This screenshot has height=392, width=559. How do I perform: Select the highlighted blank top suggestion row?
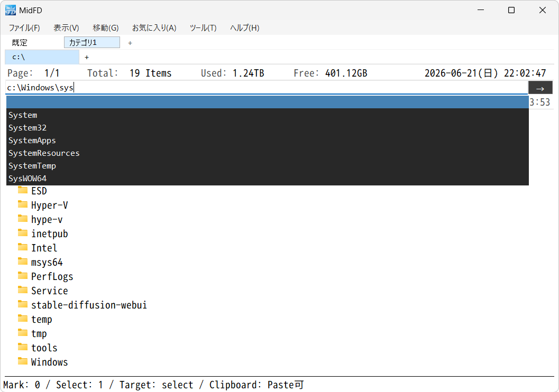point(268,102)
